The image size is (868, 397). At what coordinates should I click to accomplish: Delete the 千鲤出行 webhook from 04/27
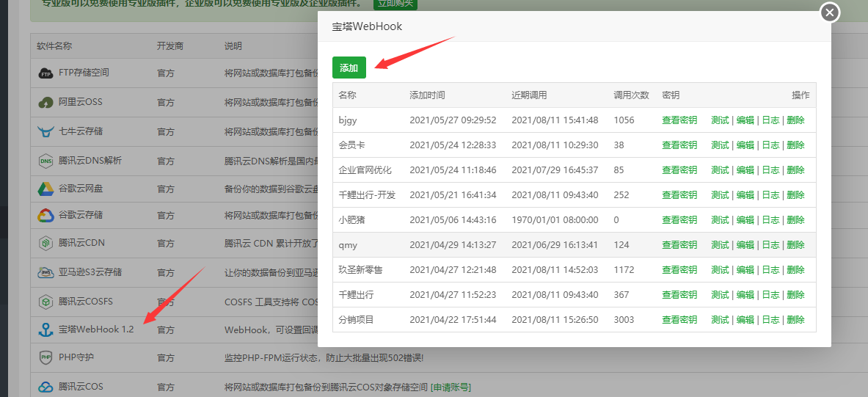(795, 294)
